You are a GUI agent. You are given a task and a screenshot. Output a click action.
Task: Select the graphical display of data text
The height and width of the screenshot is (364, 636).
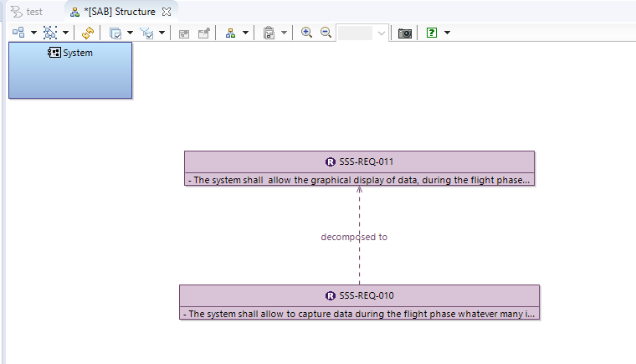pos(359,180)
